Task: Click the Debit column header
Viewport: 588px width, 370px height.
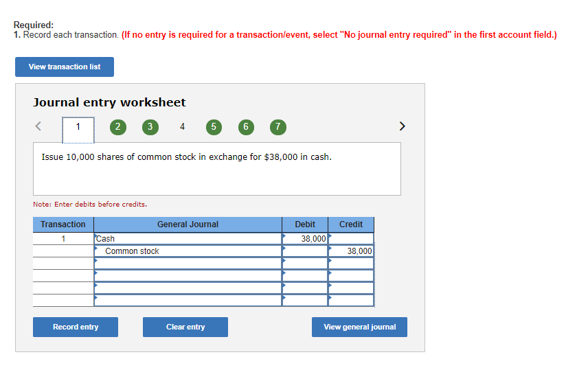Action: [x=305, y=224]
